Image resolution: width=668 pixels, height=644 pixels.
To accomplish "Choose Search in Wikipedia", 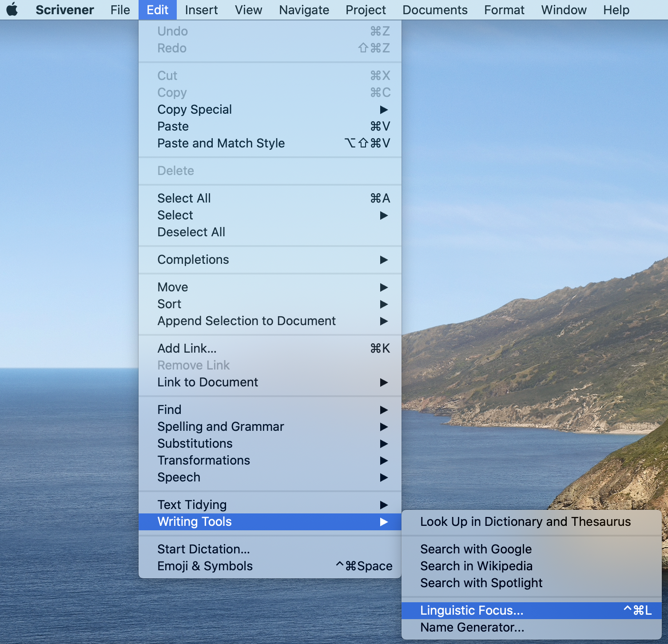I will [532, 566].
